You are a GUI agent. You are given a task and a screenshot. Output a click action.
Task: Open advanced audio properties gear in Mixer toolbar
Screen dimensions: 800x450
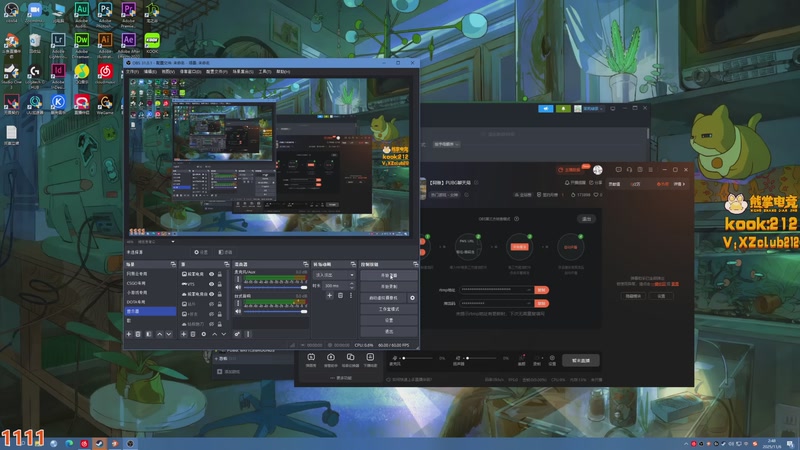(x=237, y=334)
